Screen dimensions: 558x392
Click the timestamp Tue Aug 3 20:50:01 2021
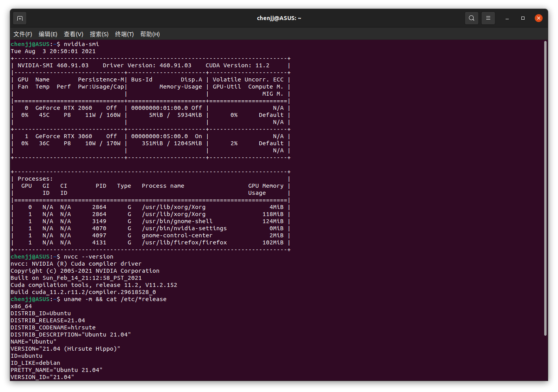[53, 51]
